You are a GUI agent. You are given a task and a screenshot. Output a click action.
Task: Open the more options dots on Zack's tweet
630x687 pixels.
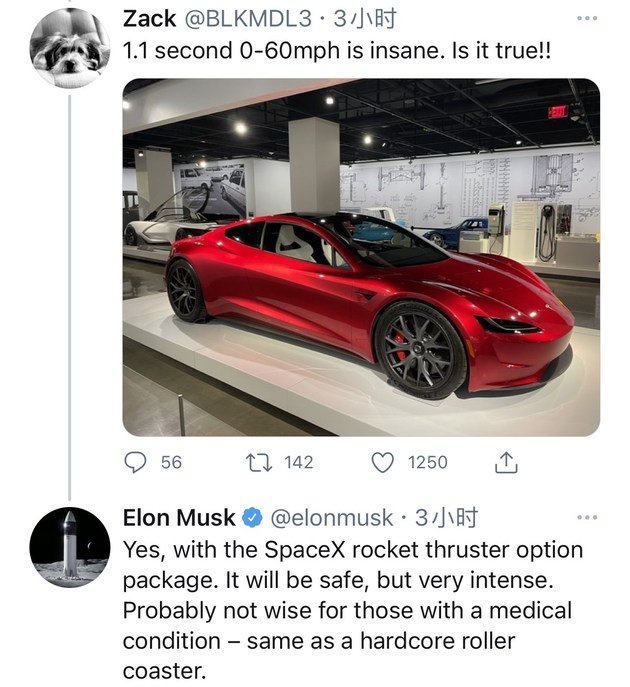click(587, 18)
